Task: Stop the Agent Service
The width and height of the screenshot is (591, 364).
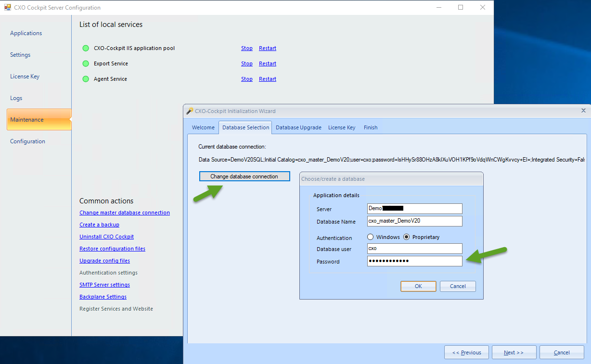Action: tap(247, 79)
